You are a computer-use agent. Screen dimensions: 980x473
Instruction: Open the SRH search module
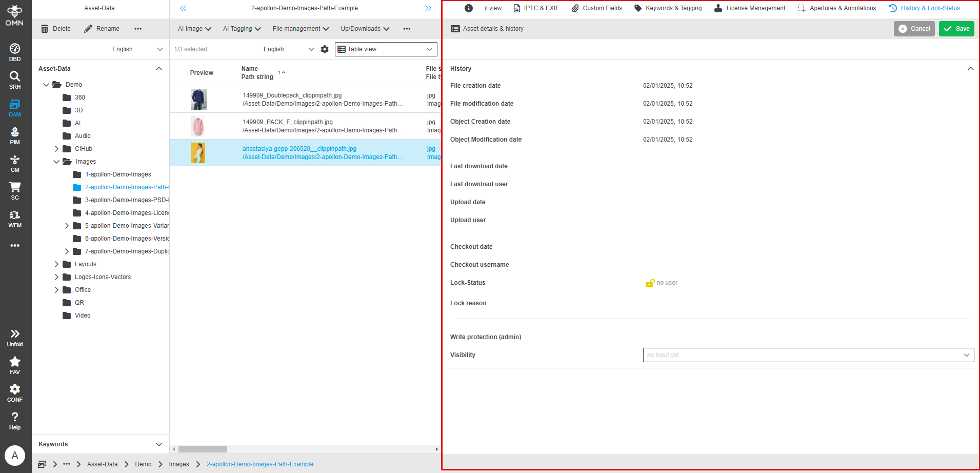[x=15, y=80]
